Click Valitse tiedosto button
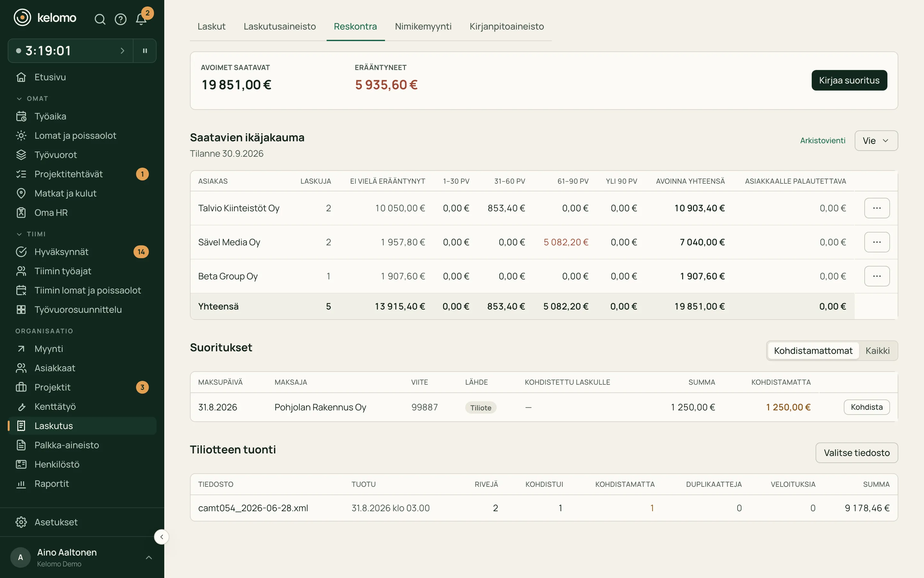The image size is (924, 578). (856, 453)
